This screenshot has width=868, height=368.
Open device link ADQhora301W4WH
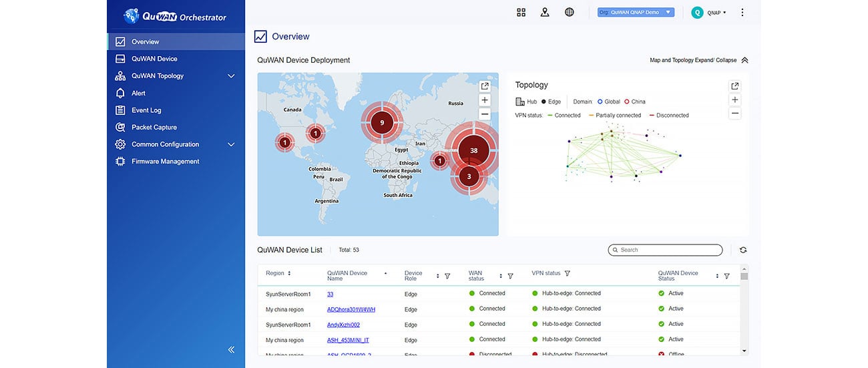(351, 309)
